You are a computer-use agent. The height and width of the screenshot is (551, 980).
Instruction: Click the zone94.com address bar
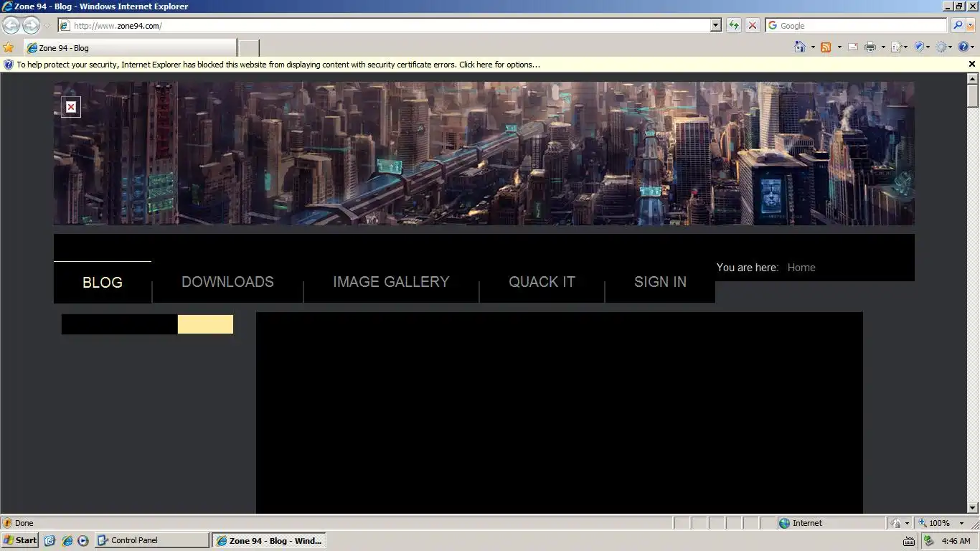tap(390, 26)
